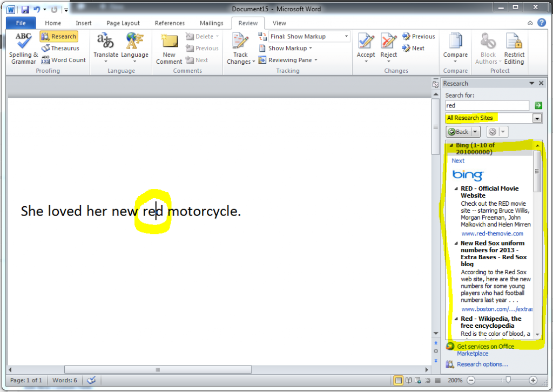Open the Translate menu
Viewport: 553px width, 392px height.
coord(106,48)
